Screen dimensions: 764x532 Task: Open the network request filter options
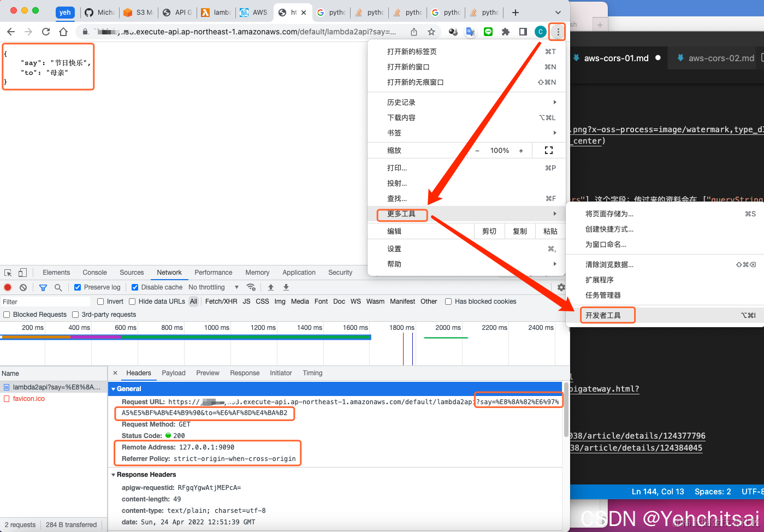click(x=43, y=287)
